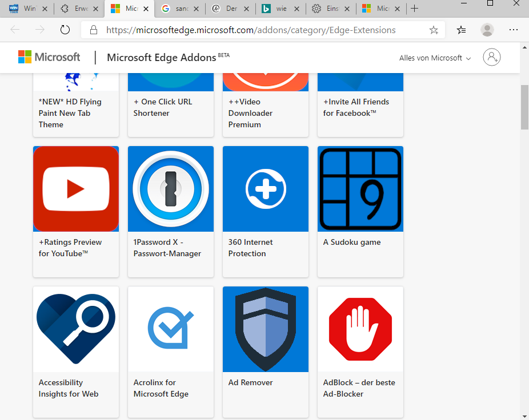The height and width of the screenshot is (420, 529).
Task: Close the Bing 'wie' tab
Action: click(296, 9)
